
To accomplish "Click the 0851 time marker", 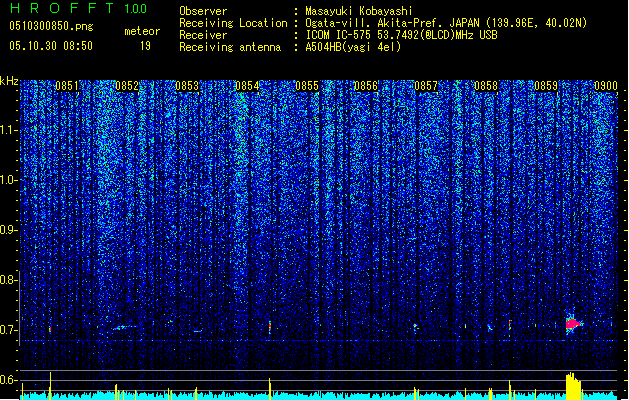I will click(67, 86).
